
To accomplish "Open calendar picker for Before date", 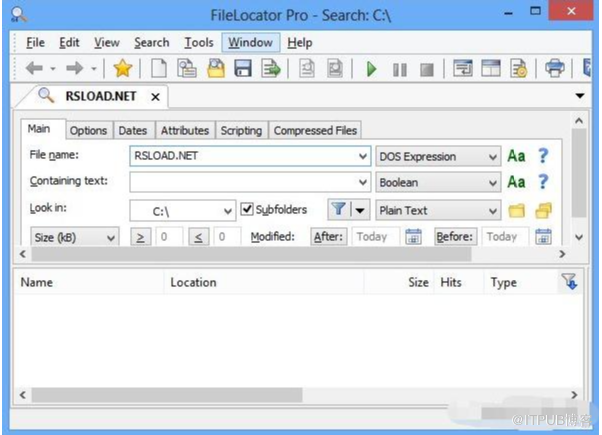I will 543,237.
